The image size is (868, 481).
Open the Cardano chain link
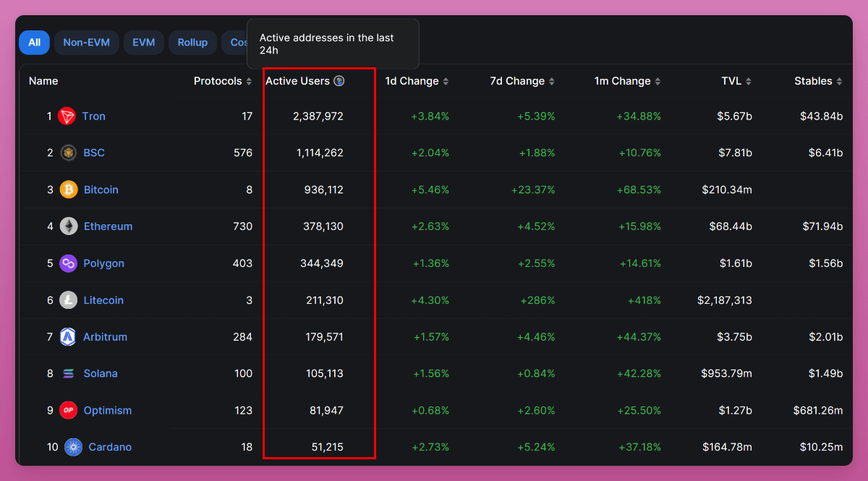pyautogui.click(x=110, y=447)
